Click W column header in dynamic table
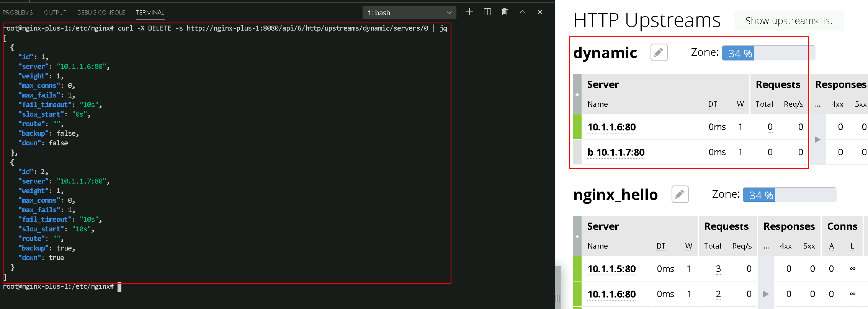This screenshot has width=868, height=309. 740,104
